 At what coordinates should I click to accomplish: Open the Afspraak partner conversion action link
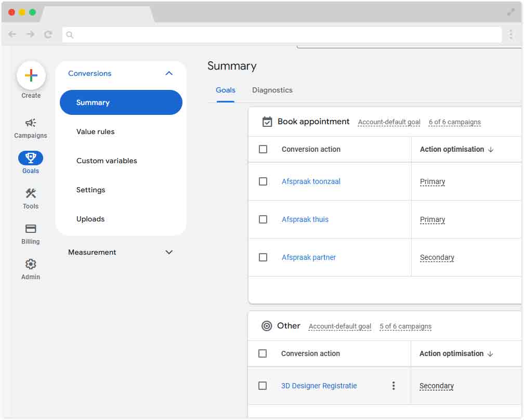pos(308,257)
